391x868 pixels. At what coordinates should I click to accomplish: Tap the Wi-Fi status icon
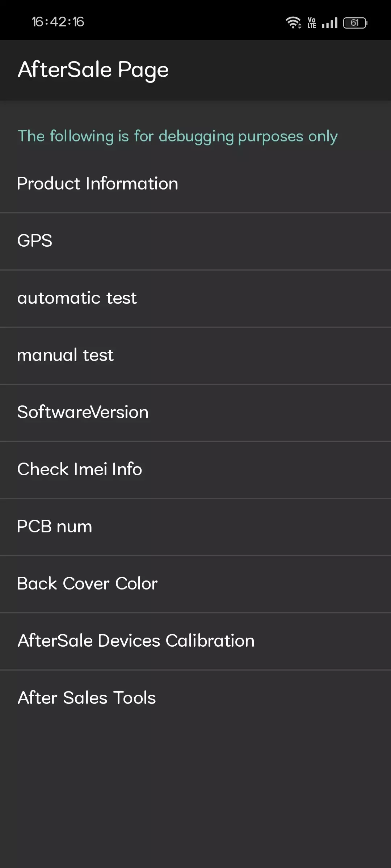point(293,22)
